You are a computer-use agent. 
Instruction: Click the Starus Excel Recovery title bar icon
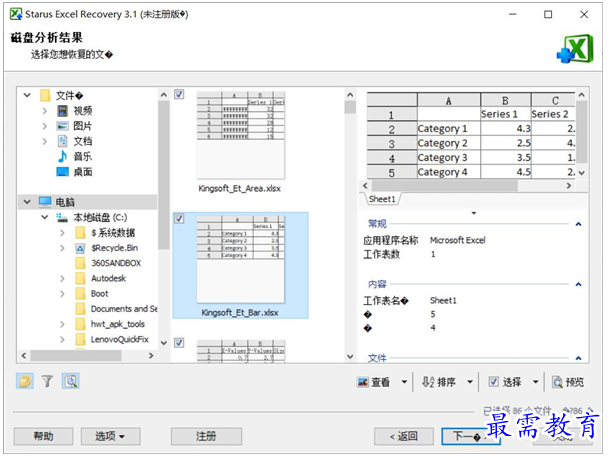tap(16, 14)
